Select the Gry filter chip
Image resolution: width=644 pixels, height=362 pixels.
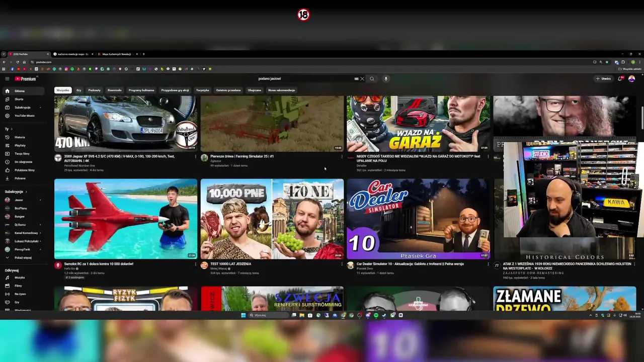click(x=79, y=90)
